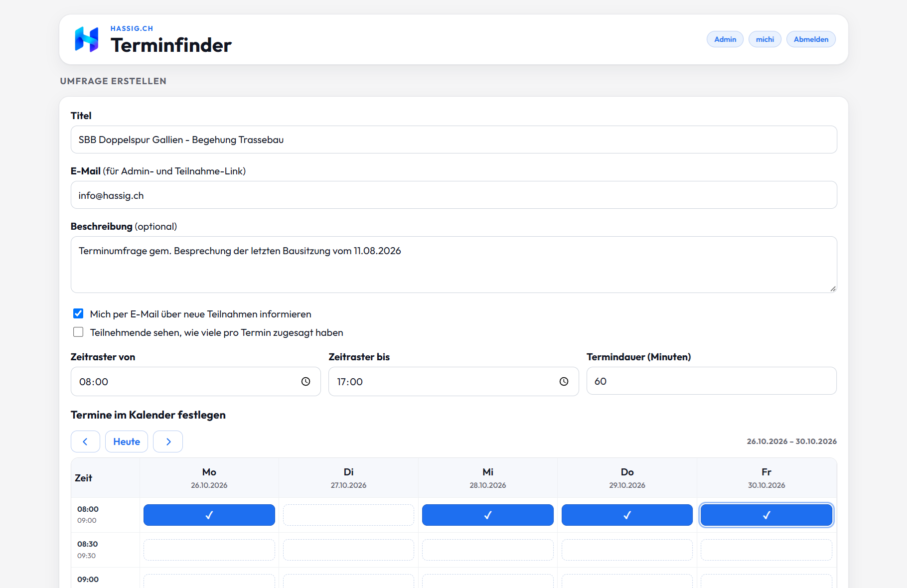The height and width of the screenshot is (588, 907).
Task: Click the Do 29.10.2026 column header
Action: [x=627, y=478]
